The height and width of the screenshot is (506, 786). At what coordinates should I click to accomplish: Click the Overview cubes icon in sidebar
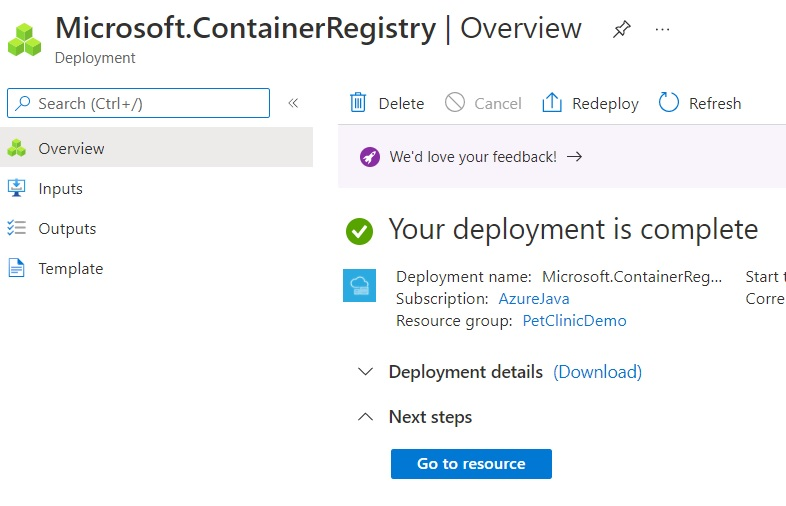[17, 148]
